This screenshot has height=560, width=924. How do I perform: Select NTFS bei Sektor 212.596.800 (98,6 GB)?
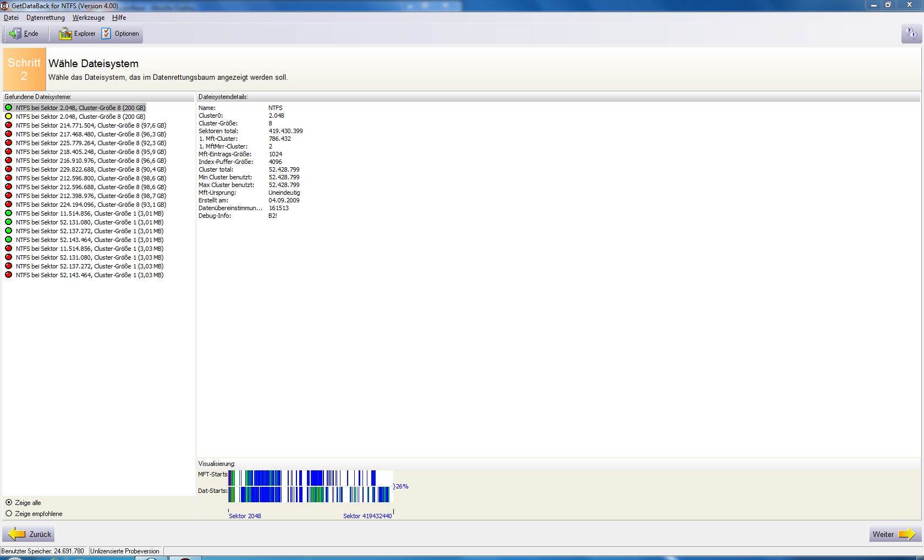tap(91, 178)
